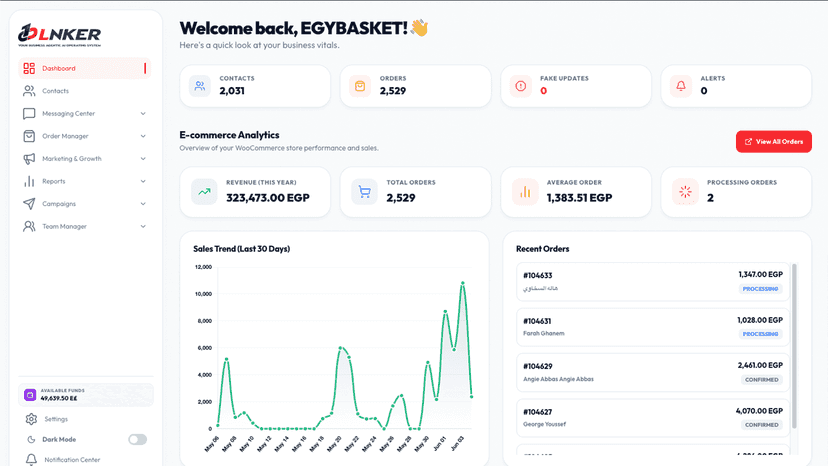Click the Total Orders cart icon
Image resolution: width=828 pixels, height=466 pixels.
coord(364,192)
